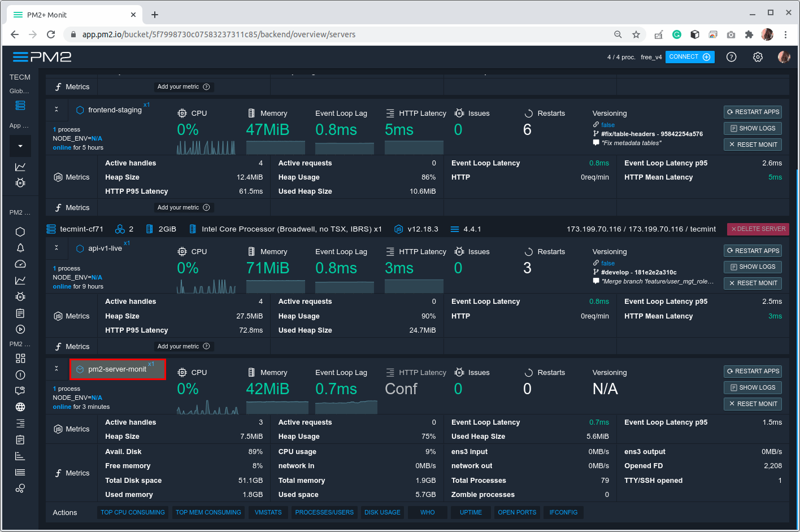This screenshot has width=800, height=532.
Task: Click the play icon in the sidebar
Action: click(20, 329)
